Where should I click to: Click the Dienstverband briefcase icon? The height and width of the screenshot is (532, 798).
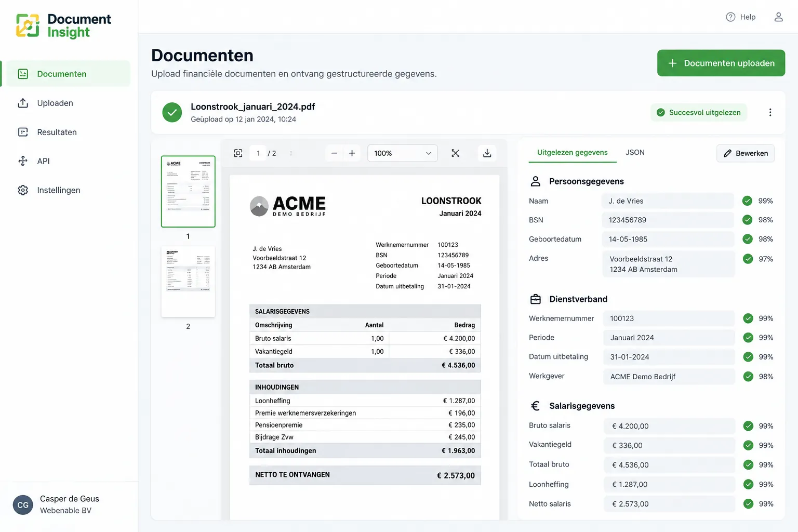pyautogui.click(x=536, y=299)
